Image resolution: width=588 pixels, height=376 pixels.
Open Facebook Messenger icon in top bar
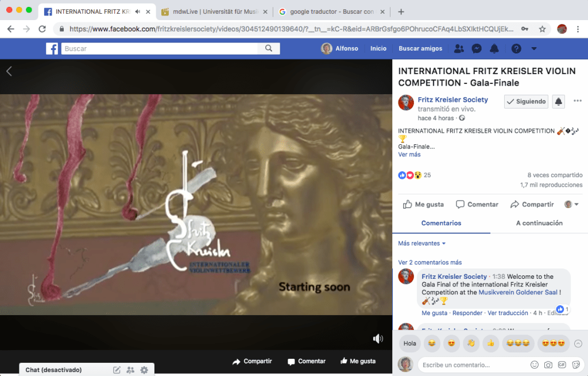pyautogui.click(x=476, y=49)
